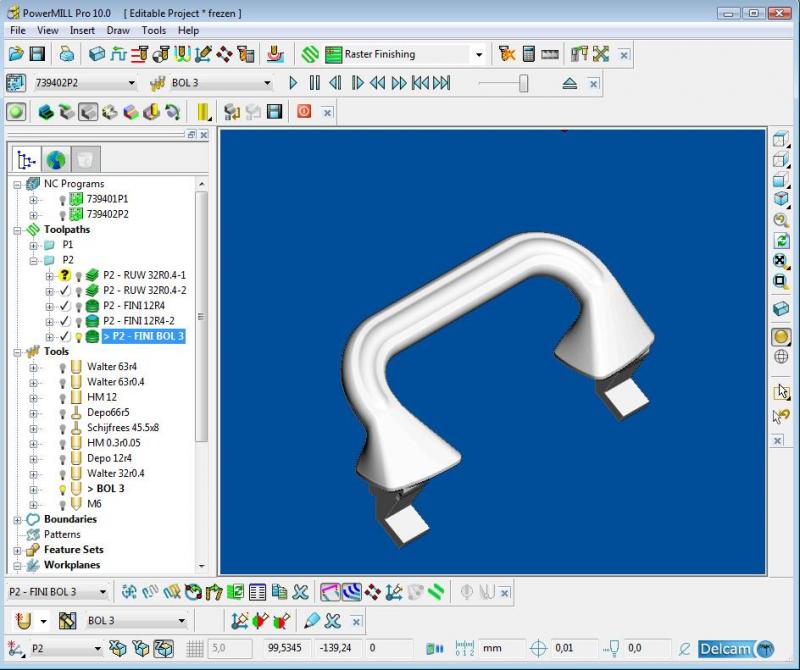Click the wireframe globe icon in right toolbar
Image resolution: width=800 pixels, height=670 pixels.
point(781,357)
